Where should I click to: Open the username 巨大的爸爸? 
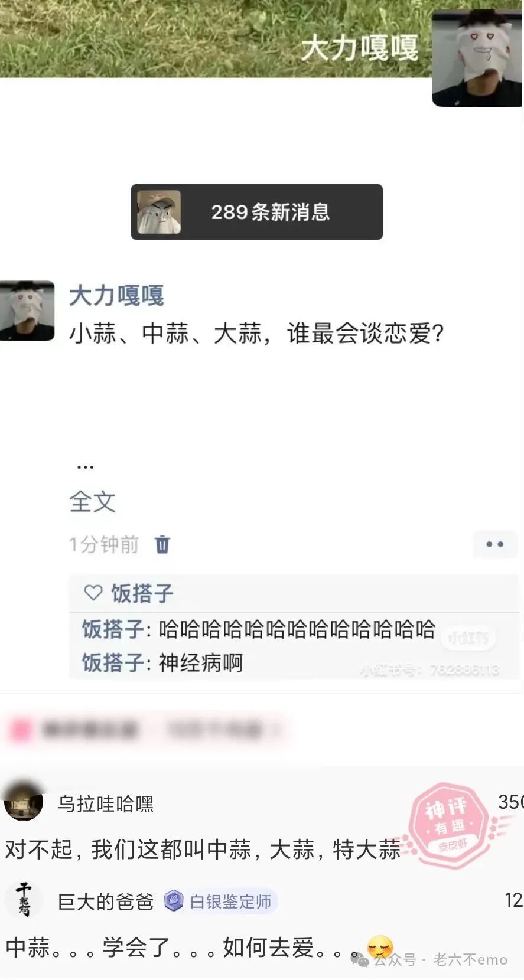(x=106, y=901)
